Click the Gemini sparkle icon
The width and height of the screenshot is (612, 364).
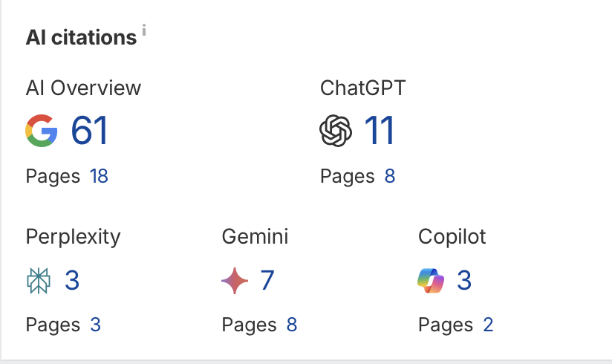235,281
